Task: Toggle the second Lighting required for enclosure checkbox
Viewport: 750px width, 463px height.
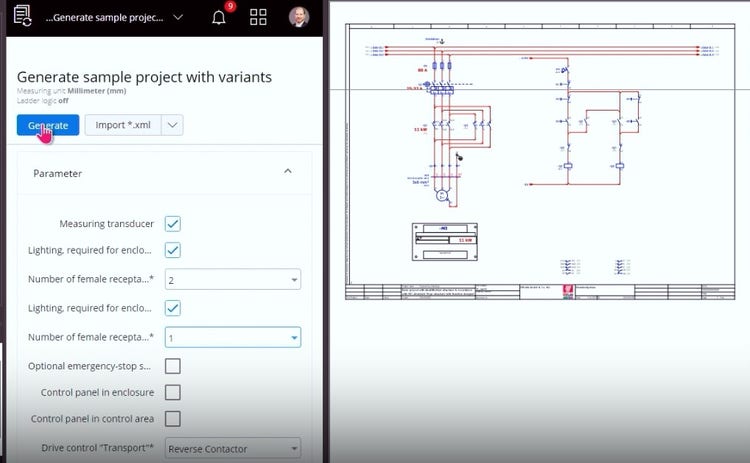Action: pyautogui.click(x=173, y=308)
